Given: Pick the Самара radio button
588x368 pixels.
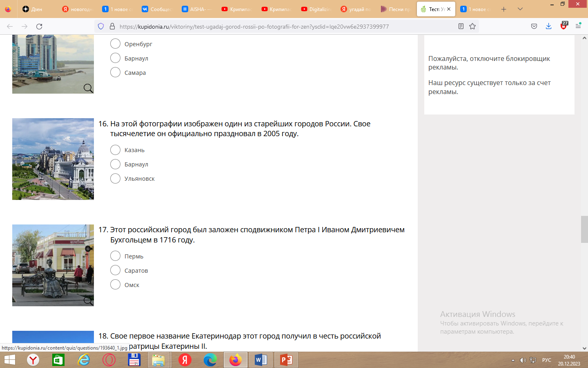Looking at the screenshot, I should point(116,72).
